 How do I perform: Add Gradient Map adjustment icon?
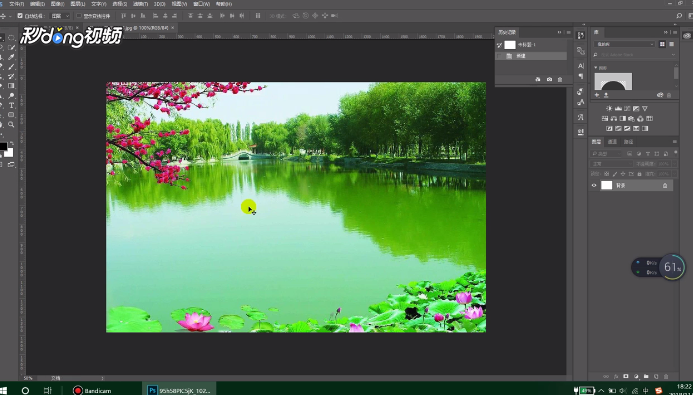[645, 129]
